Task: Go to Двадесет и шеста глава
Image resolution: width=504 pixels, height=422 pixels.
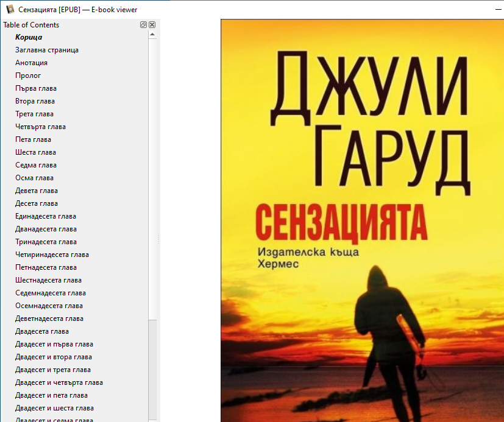Action: (x=54, y=408)
